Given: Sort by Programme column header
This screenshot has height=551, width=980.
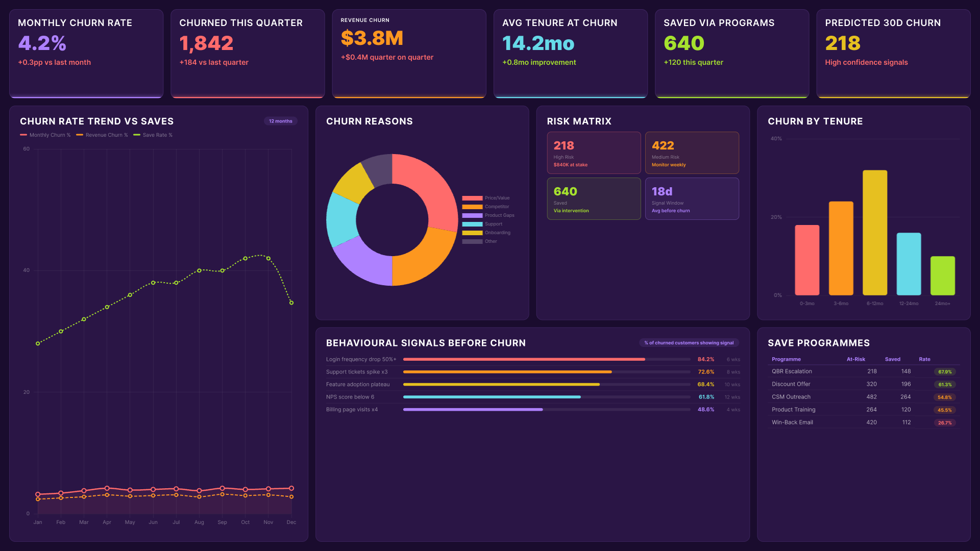Looking at the screenshot, I should click(786, 359).
